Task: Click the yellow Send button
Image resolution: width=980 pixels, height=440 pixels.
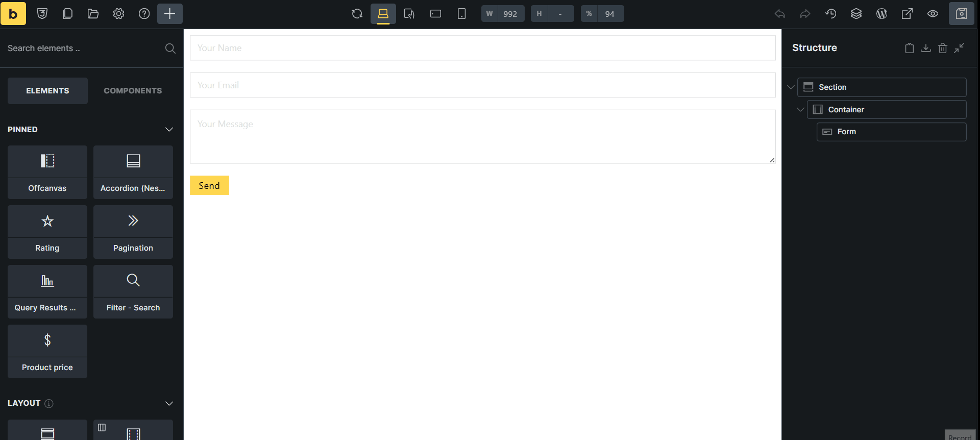Action: [209, 185]
